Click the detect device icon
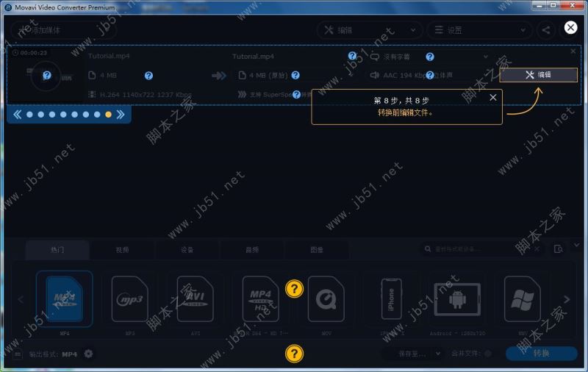Screen dimensions: 588x372 559,249
